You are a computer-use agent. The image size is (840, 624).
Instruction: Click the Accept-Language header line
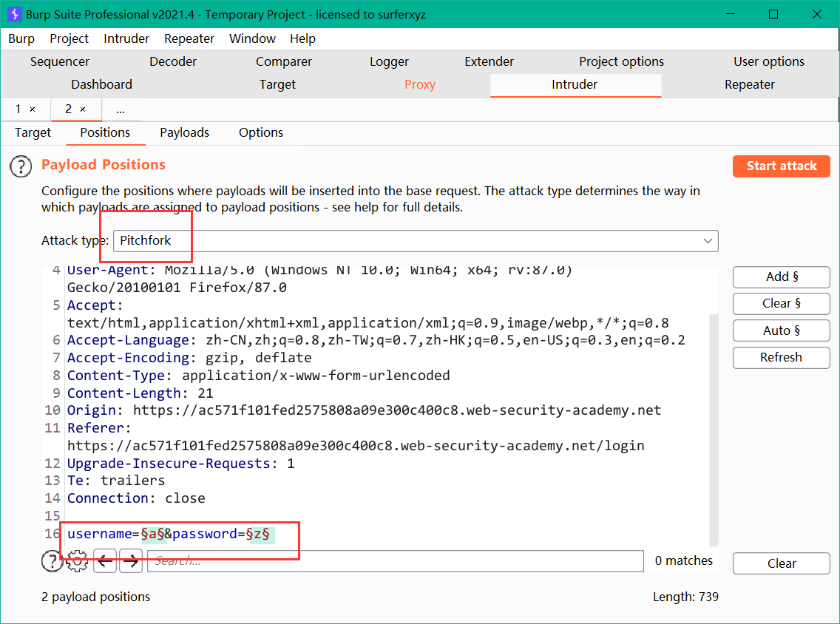click(376, 340)
